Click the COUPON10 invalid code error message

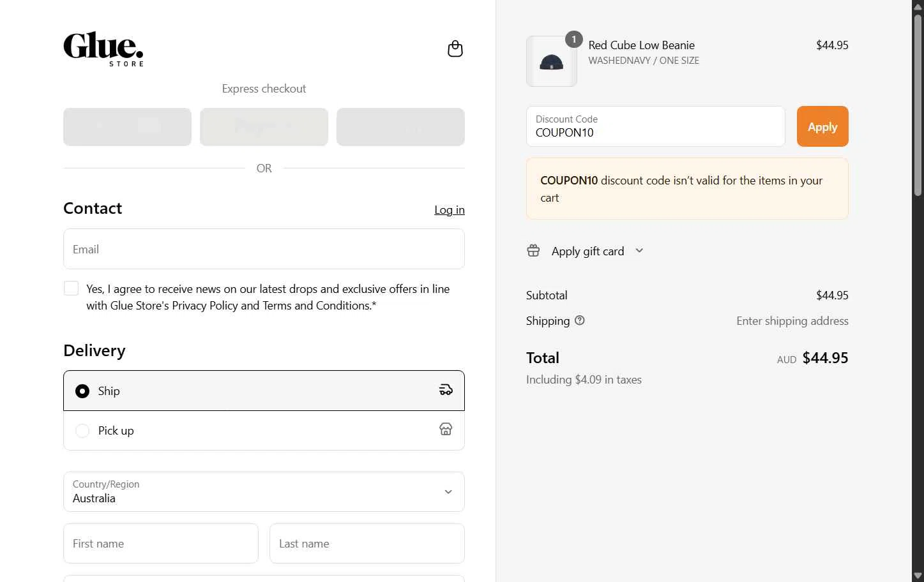coord(687,189)
